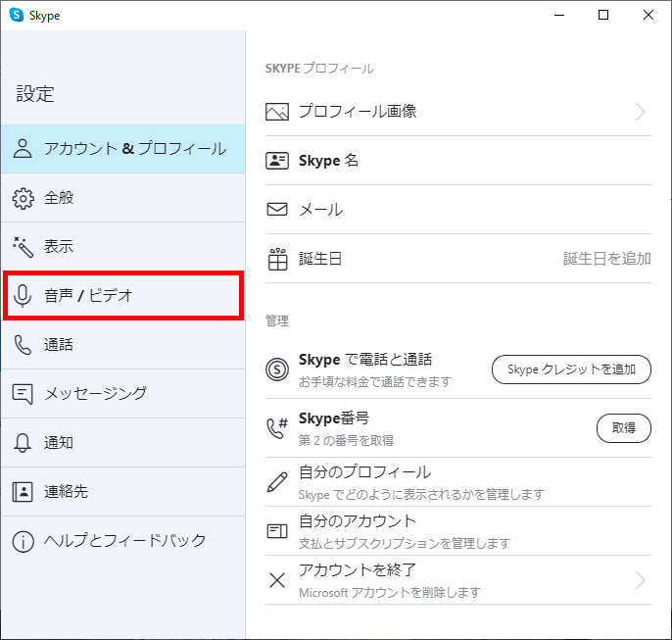Image resolution: width=672 pixels, height=640 pixels.
Task: Open the 自分のプロフィール row
Action: pyautogui.click(x=458, y=482)
